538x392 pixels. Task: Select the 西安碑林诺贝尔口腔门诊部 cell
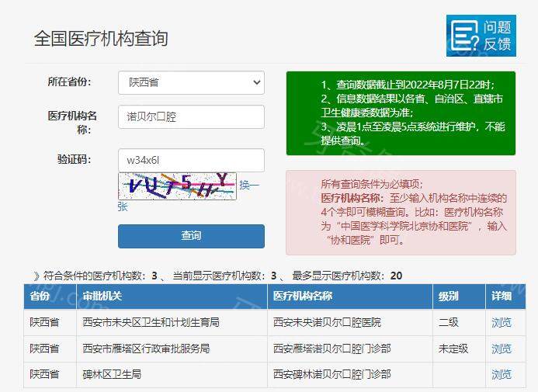point(350,374)
